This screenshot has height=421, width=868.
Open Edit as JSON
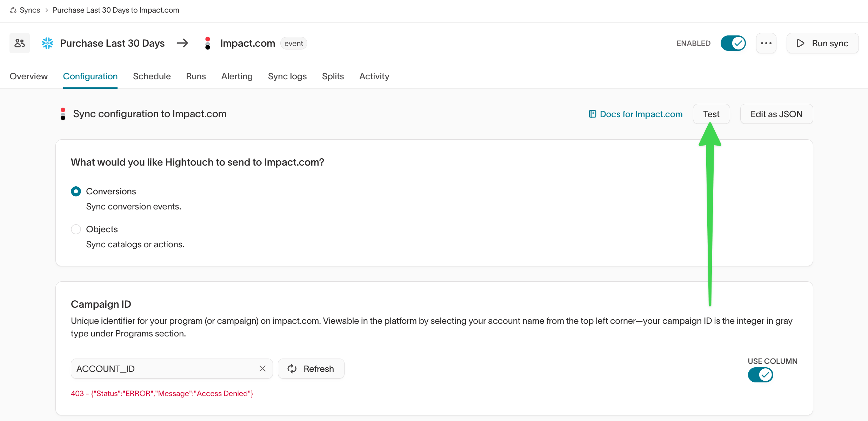coord(777,114)
